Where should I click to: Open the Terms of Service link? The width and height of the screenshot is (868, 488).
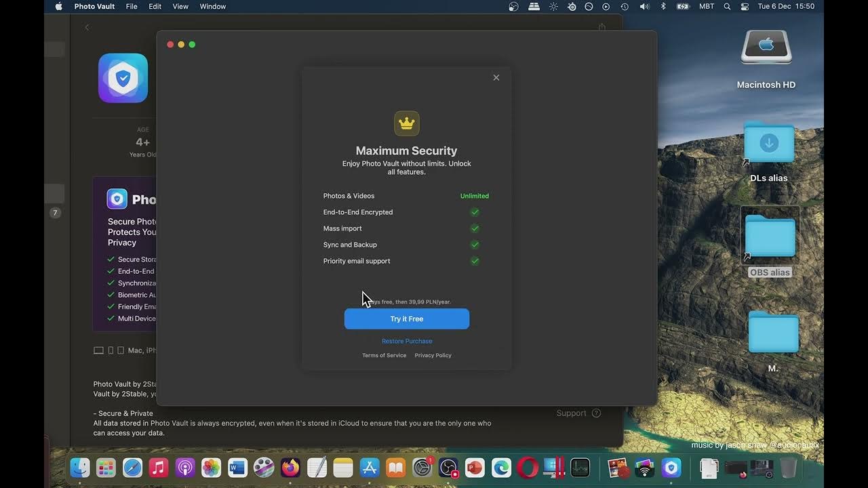tap(384, 355)
